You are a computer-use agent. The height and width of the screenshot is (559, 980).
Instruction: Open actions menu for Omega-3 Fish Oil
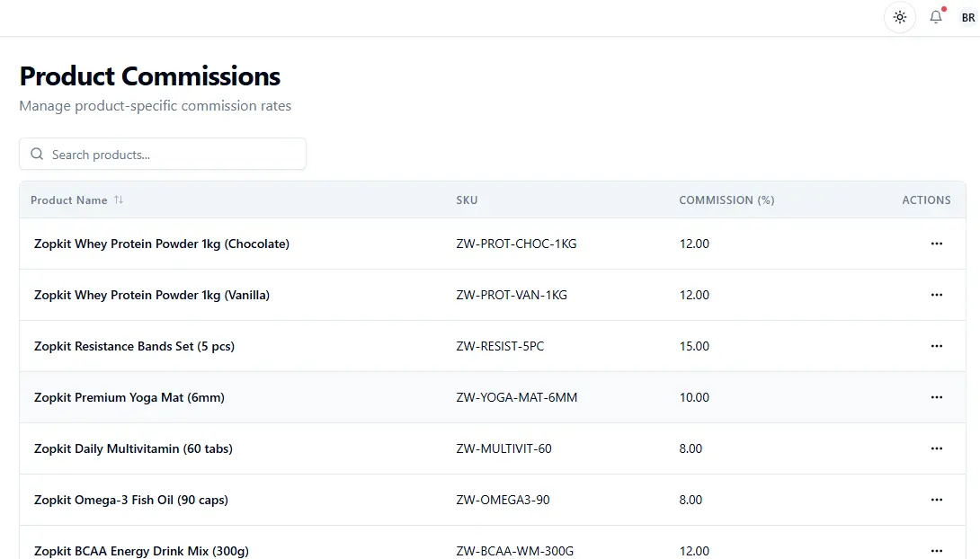pyautogui.click(x=936, y=500)
